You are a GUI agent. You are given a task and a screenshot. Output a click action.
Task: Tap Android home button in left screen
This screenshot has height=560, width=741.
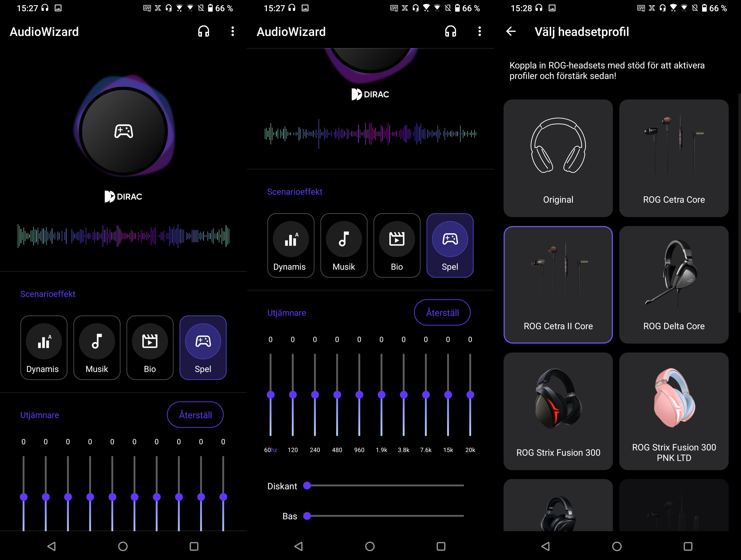(123, 546)
